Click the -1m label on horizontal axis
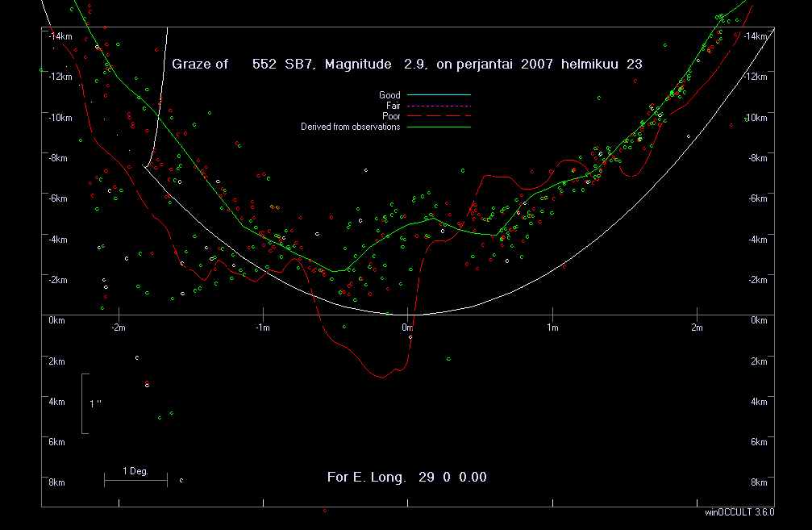Screen dimensions: 812x530 [263, 328]
